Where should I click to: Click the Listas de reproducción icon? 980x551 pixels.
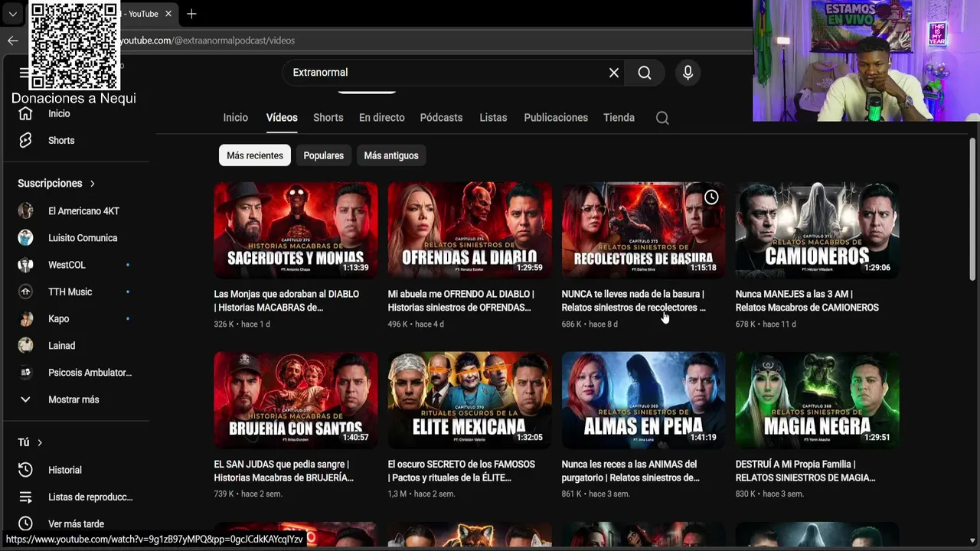[x=25, y=497]
